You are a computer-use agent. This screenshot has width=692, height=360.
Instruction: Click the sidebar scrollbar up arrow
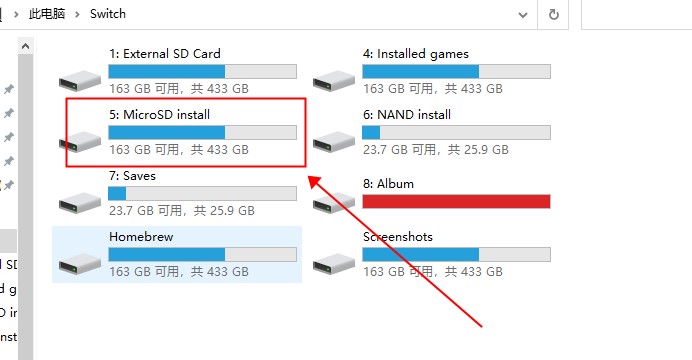26,46
